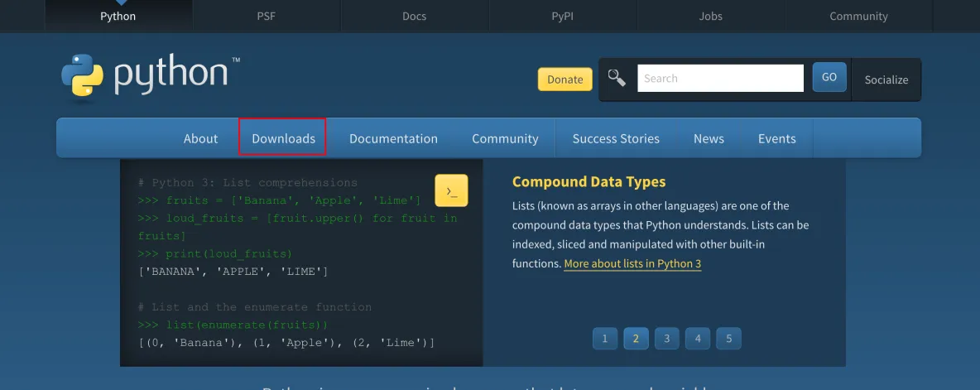Image resolution: width=980 pixels, height=390 pixels.
Task: Open the Success Stories navigation menu
Action: coord(617,138)
